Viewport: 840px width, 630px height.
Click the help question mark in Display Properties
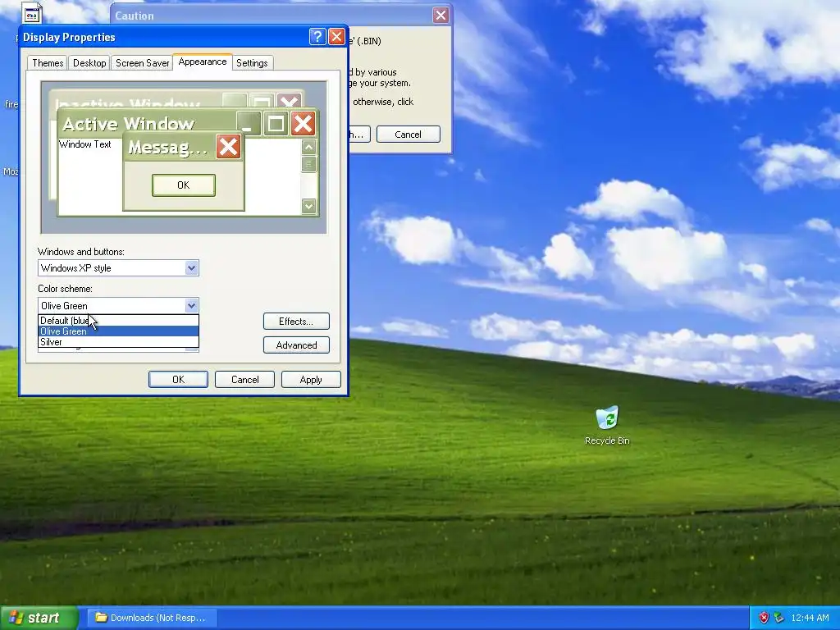(317, 36)
